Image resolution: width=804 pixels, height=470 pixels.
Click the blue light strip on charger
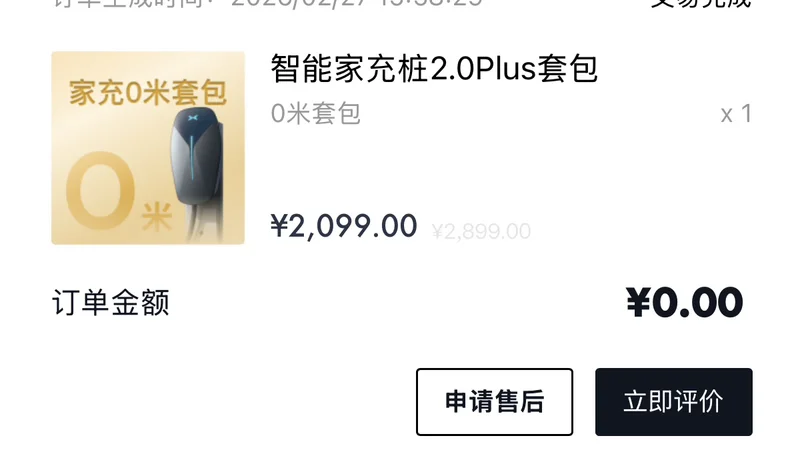(192, 158)
